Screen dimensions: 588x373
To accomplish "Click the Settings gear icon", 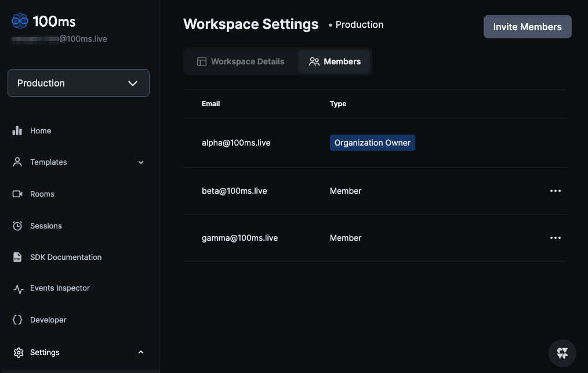I will [x=19, y=352].
